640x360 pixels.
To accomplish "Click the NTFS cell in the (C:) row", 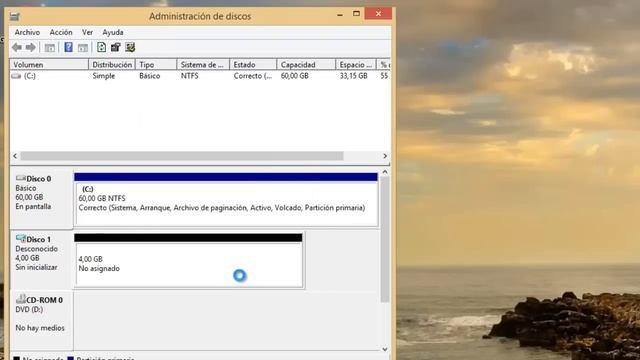I will [x=189, y=76].
